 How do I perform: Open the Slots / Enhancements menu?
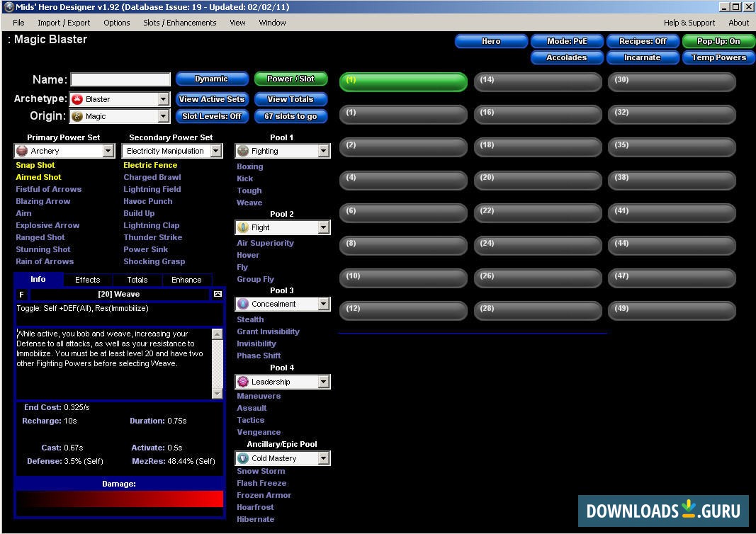tap(180, 23)
